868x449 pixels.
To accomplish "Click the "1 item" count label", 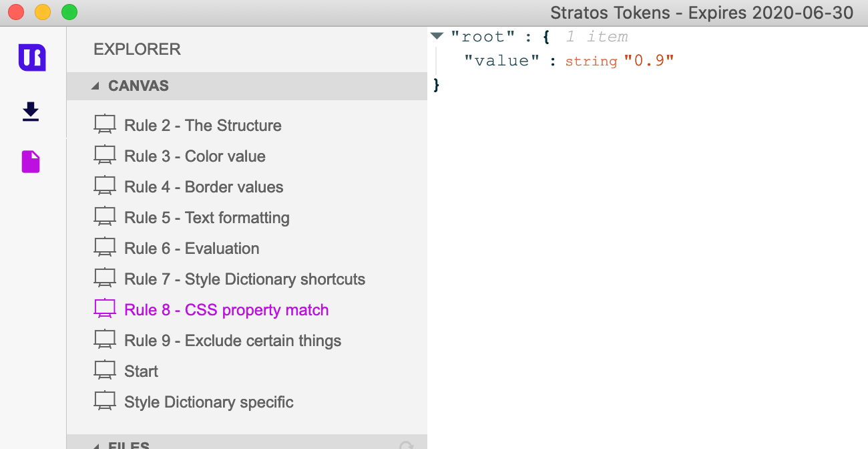I will [597, 37].
